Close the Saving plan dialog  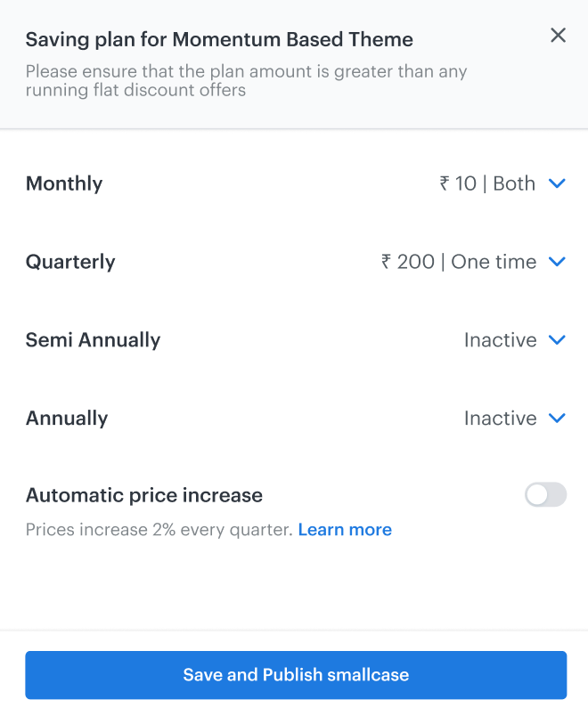(x=558, y=36)
